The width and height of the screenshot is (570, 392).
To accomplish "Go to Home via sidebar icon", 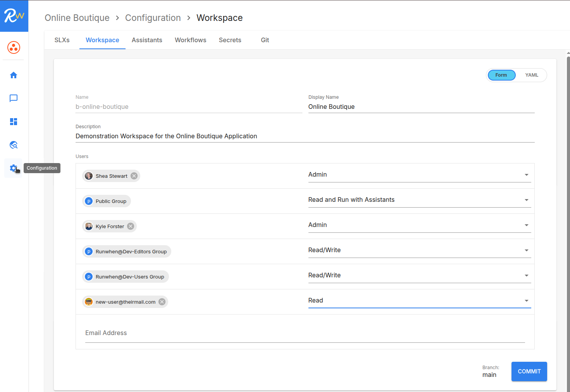I will coord(14,75).
